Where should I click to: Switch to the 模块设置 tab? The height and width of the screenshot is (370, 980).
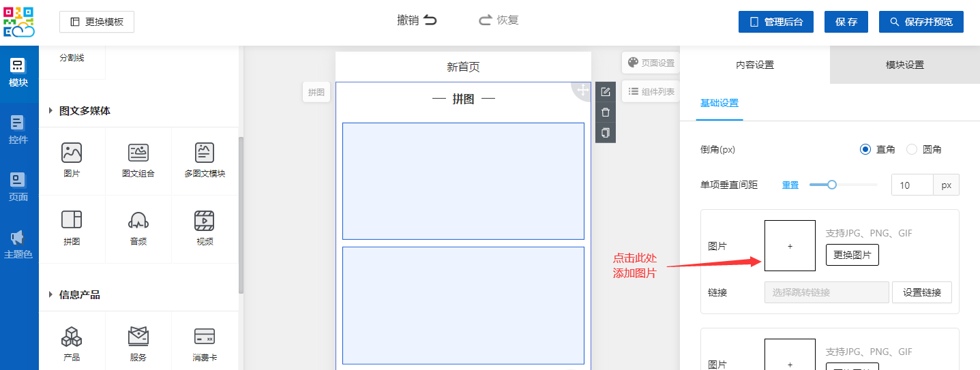(x=904, y=65)
